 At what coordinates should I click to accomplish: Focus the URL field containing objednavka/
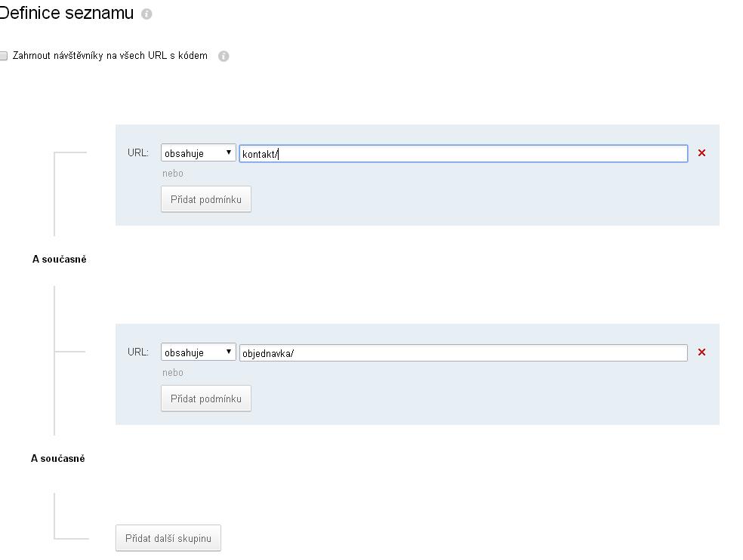tap(464, 353)
